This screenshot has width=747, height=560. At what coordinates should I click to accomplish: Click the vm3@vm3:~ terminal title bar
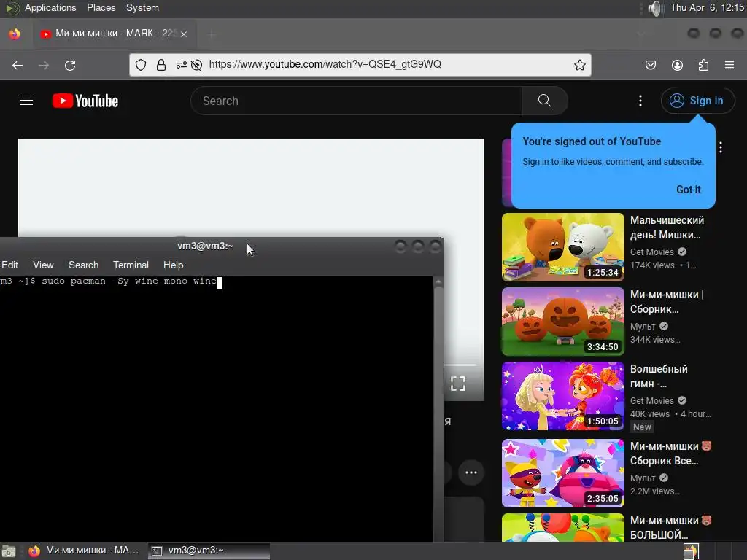pyautogui.click(x=205, y=246)
